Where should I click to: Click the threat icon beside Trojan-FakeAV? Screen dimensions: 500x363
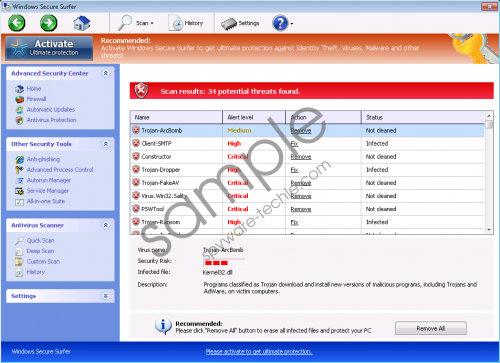tap(136, 183)
